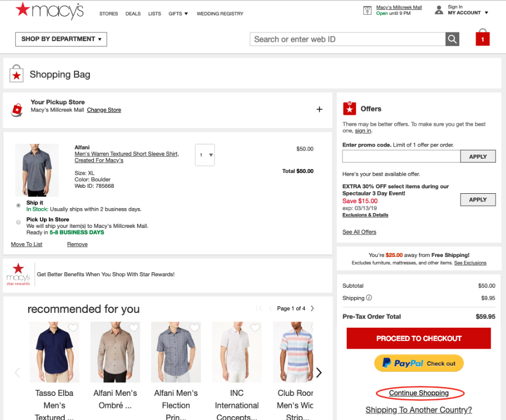Click the Macy's star logo
The height and width of the screenshot is (420, 506).
[49, 11]
